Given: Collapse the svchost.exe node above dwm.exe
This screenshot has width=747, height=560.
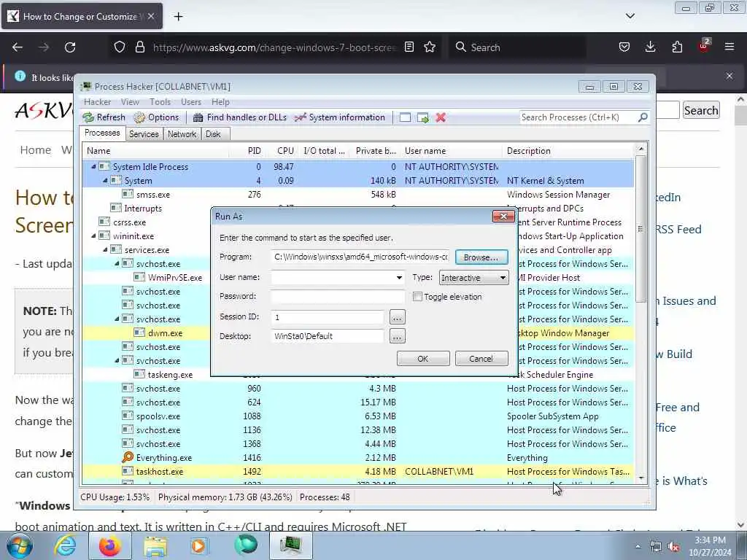Looking at the screenshot, I should 117,319.
